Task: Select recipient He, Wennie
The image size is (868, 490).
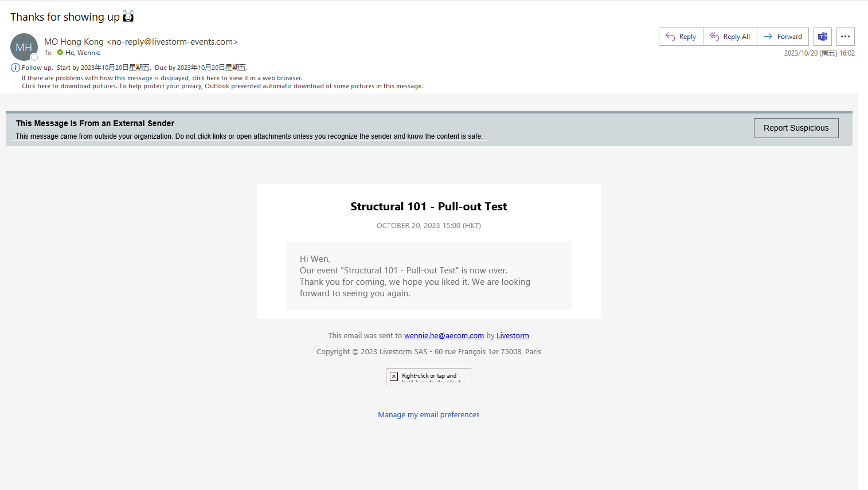Action: click(x=83, y=53)
